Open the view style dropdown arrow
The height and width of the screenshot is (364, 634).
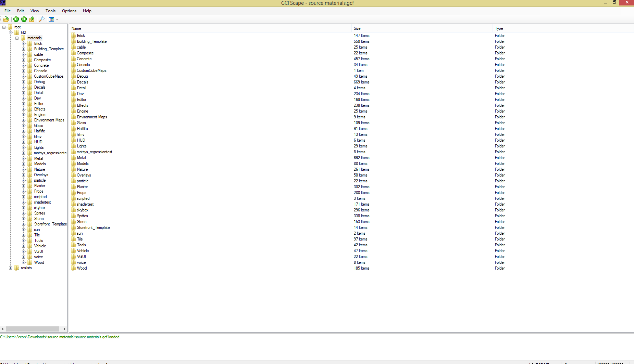coord(57,19)
